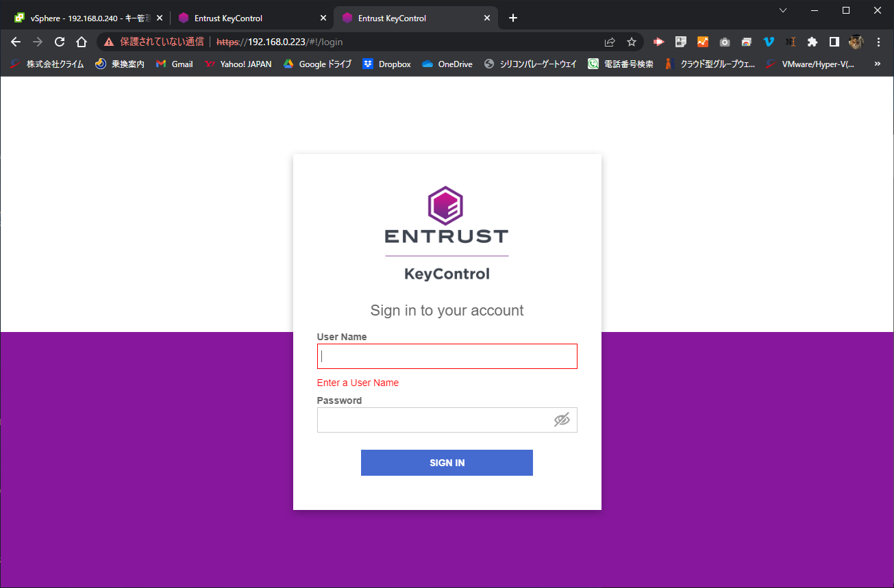This screenshot has height=588, width=894.
Task: Go to browser home page icon
Action: click(82, 42)
